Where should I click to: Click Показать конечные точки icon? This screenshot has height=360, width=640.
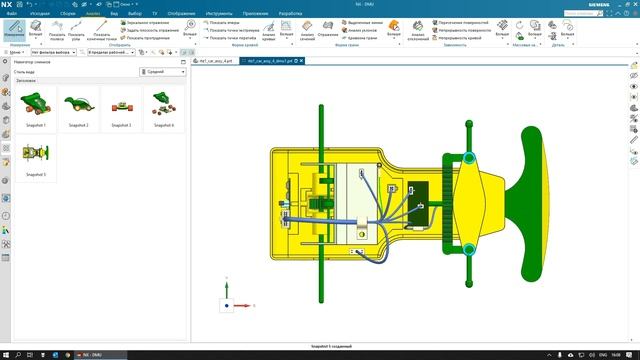coord(102,31)
